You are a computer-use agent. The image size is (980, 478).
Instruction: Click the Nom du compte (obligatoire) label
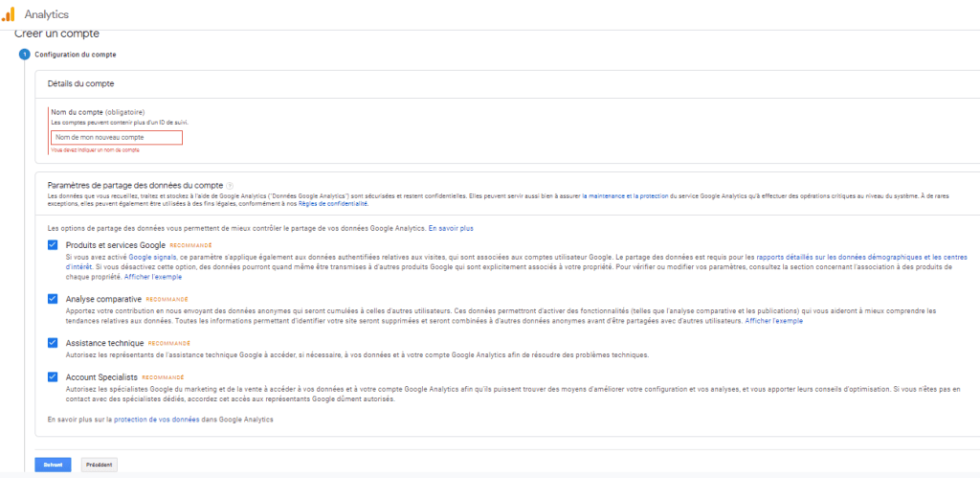pyautogui.click(x=97, y=112)
